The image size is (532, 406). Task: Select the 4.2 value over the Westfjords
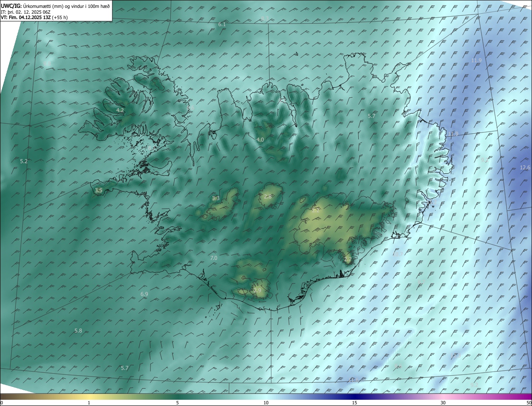point(120,110)
